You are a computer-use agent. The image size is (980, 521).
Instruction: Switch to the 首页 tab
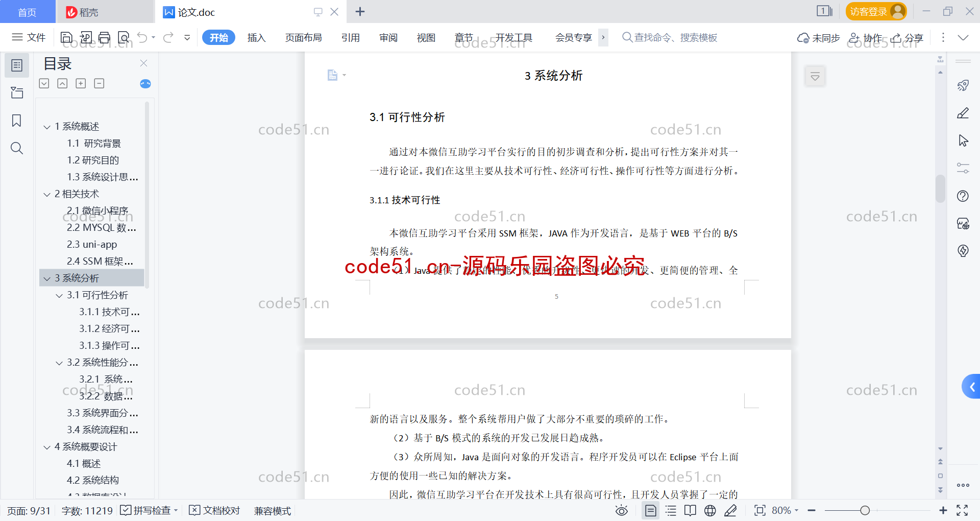[27, 12]
